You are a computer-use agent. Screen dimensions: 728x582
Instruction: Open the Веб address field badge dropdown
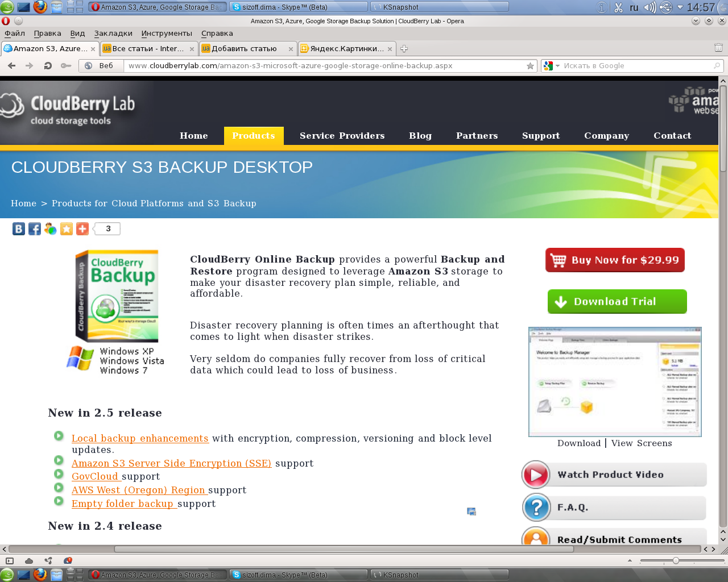click(x=100, y=66)
